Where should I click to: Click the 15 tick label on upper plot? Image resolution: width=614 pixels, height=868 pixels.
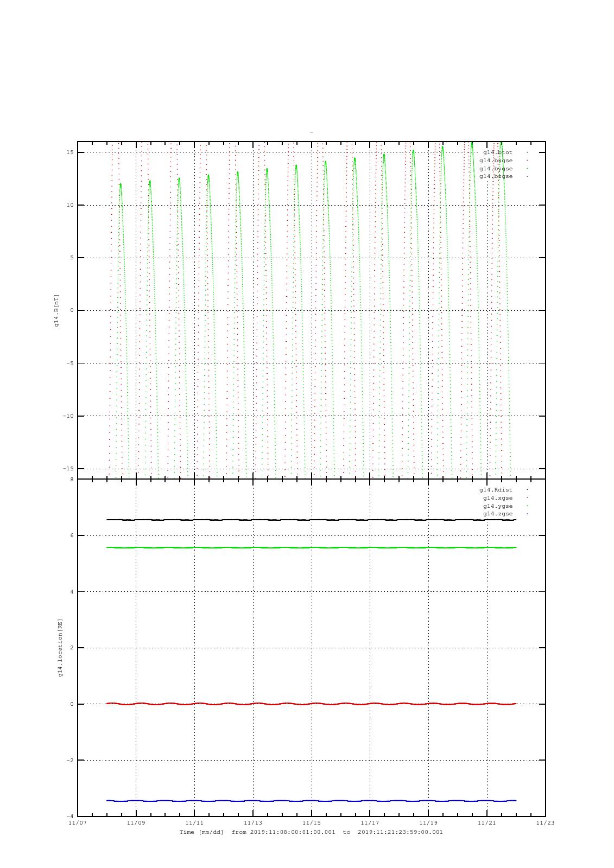tap(71, 152)
